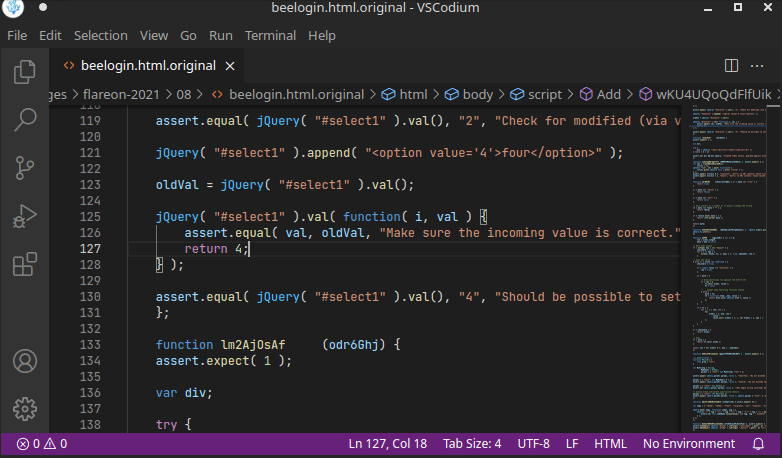Click the notifications bell in status bar
This screenshot has height=458, width=782.
[x=758, y=444]
